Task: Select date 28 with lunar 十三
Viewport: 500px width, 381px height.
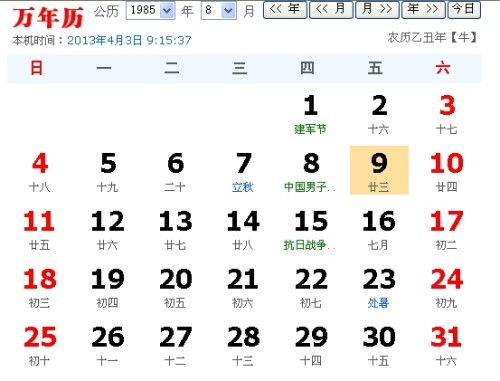Action: pyautogui.click(x=243, y=346)
